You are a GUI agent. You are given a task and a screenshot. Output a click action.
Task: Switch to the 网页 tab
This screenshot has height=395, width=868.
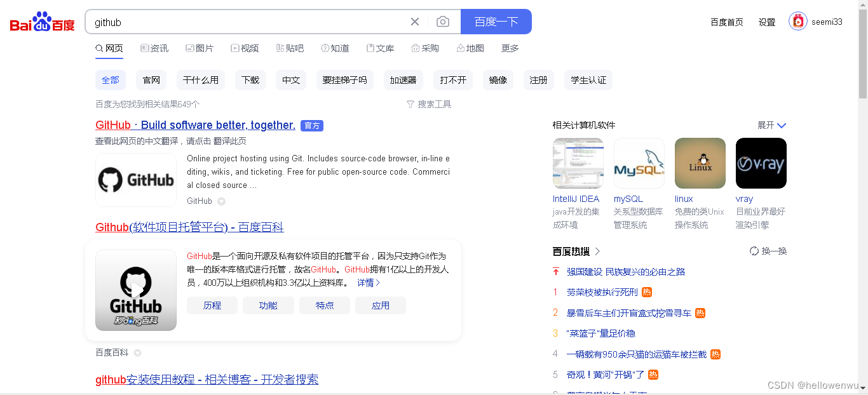(109, 48)
